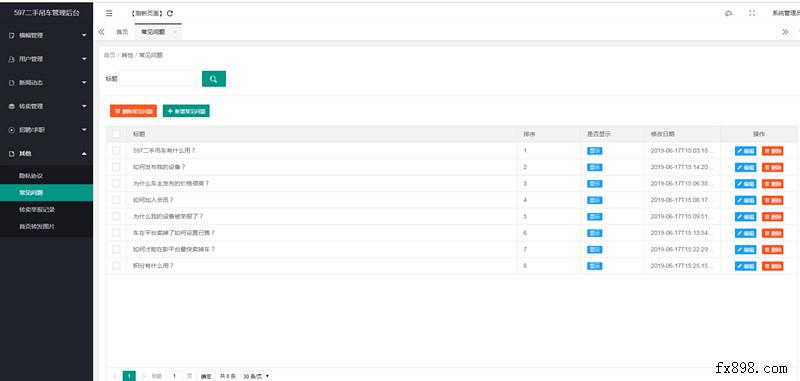Click the theme icon left of fullscreen
The height and width of the screenshot is (381, 800).
729,13
